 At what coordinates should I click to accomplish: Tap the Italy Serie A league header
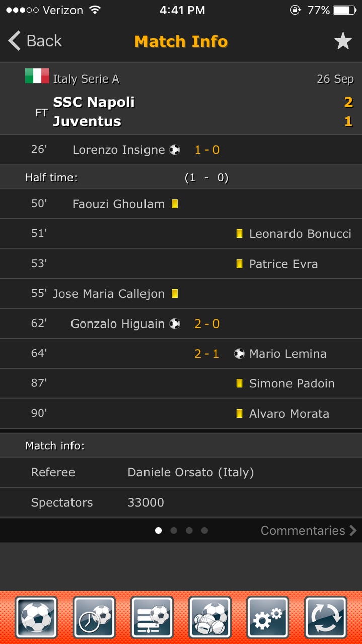[x=86, y=78]
